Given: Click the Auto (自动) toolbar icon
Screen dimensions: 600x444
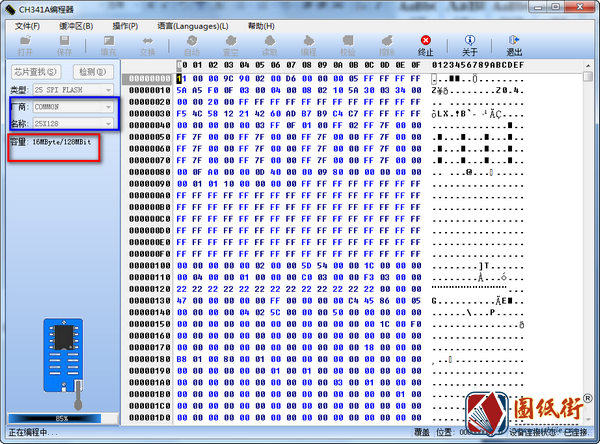Looking at the screenshot, I should (193, 44).
